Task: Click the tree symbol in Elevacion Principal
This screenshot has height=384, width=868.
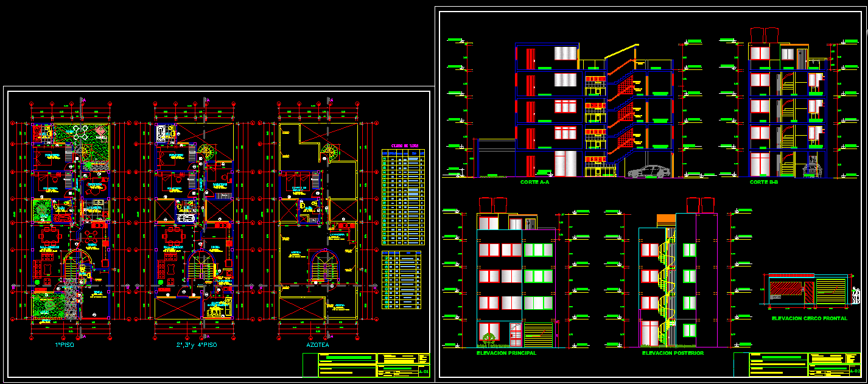Action: point(488,338)
